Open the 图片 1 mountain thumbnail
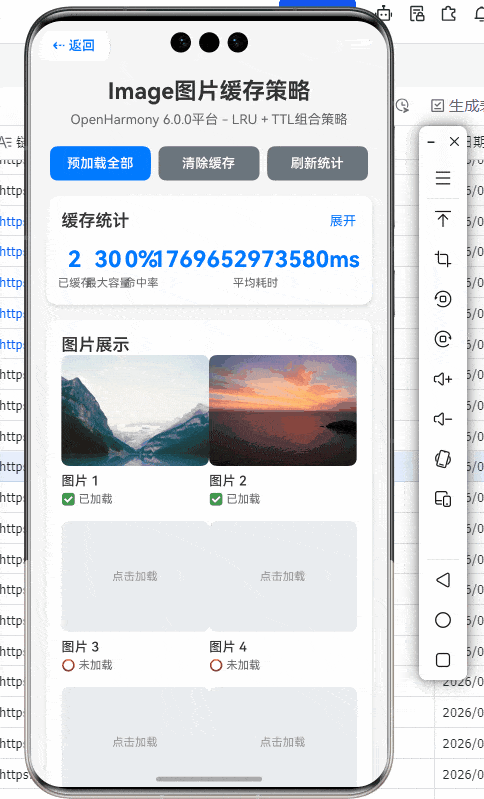Screen dimensions: 484x799 [x=135, y=410]
